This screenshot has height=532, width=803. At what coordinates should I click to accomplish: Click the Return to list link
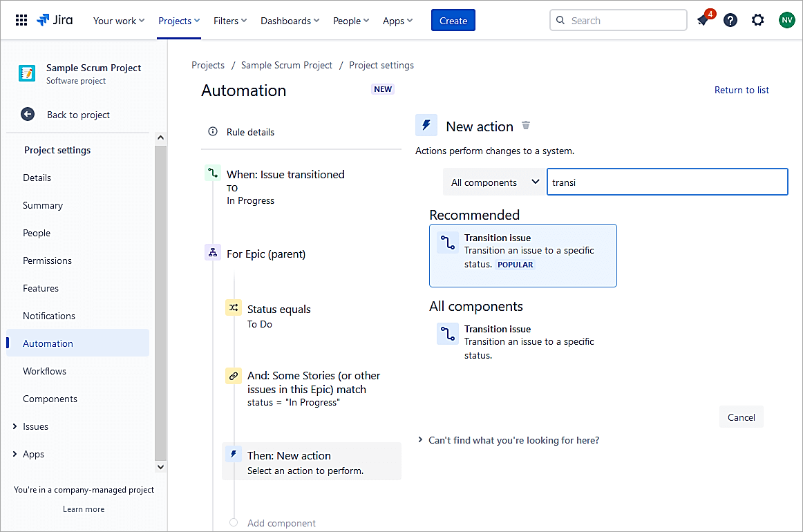pyautogui.click(x=741, y=90)
